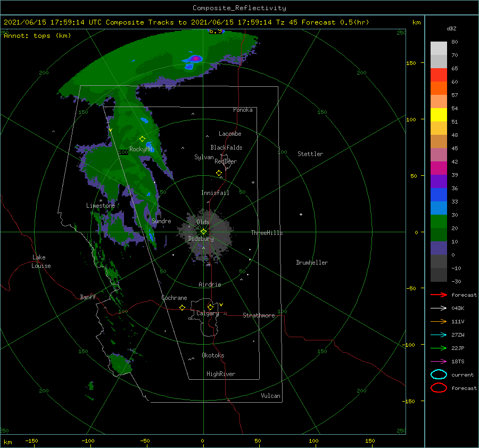Click the asterisk marker east of Innisfail
479x448 pixels.
click(x=253, y=183)
